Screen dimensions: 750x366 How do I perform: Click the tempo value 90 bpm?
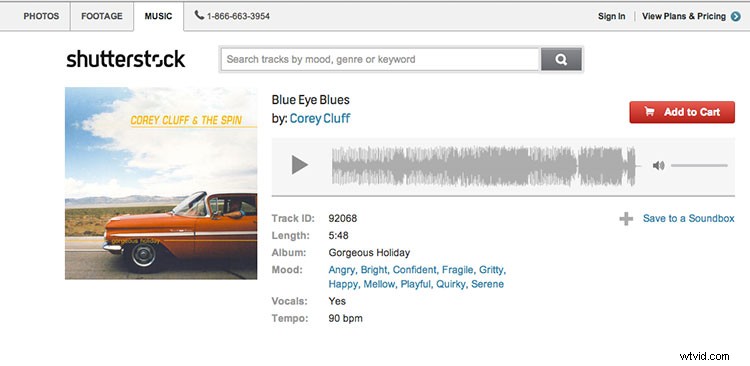click(345, 318)
